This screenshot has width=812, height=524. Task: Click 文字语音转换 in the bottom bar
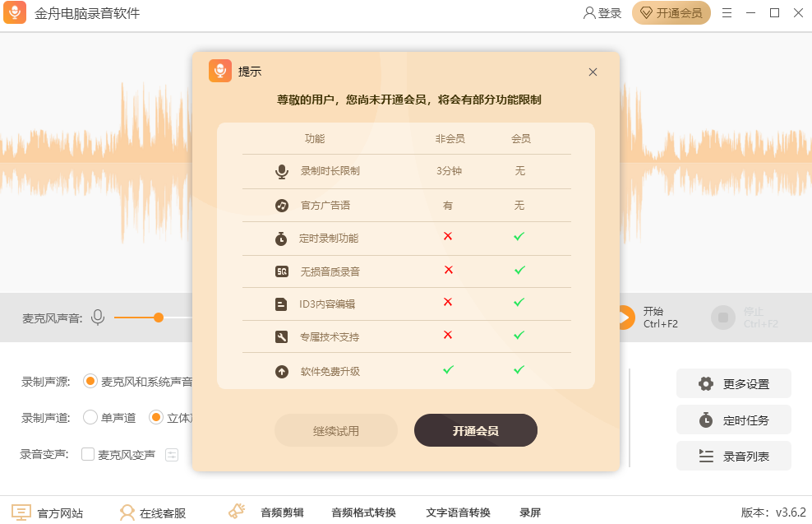click(x=458, y=512)
